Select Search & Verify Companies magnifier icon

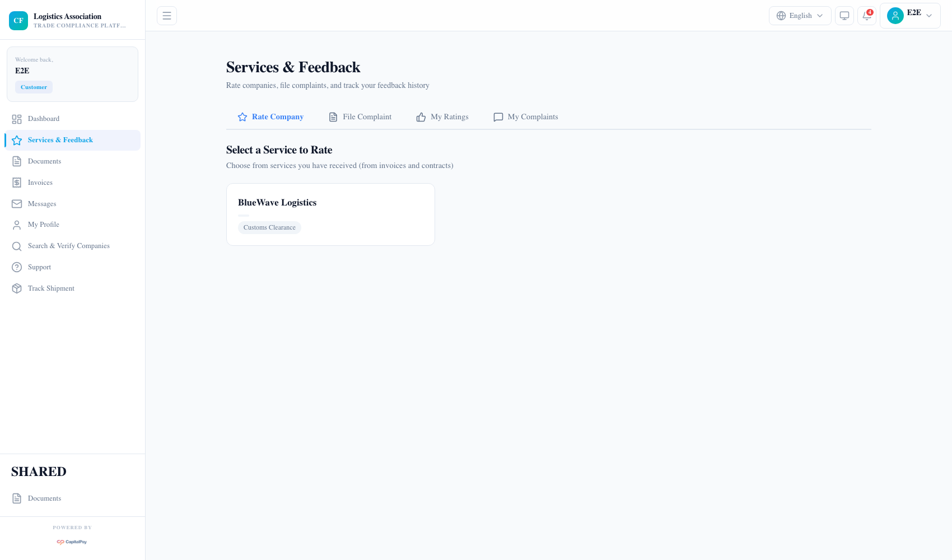(17, 246)
